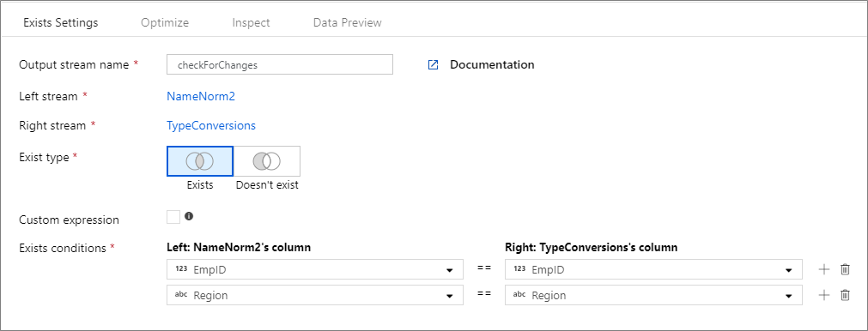Open the left Region column dropdown
Viewport: 868px width, 331px height.
(x=314, y=295)
